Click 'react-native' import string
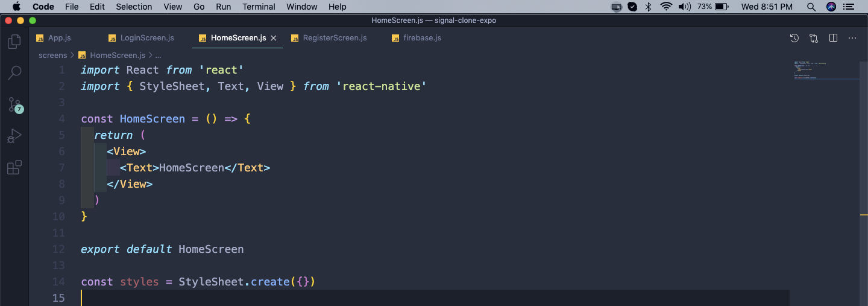Viewport: 868px width, 306px height. pyautogui.click(x=381, y=86)
